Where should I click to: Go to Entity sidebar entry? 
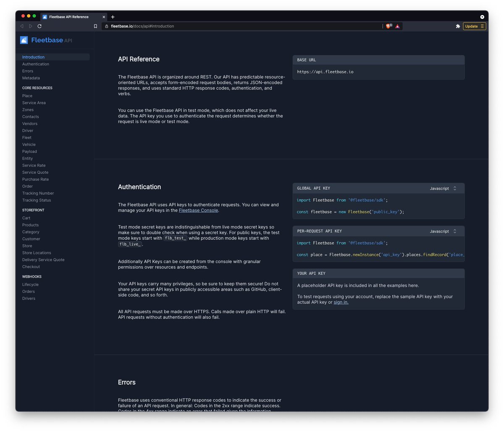click(27, 159)
